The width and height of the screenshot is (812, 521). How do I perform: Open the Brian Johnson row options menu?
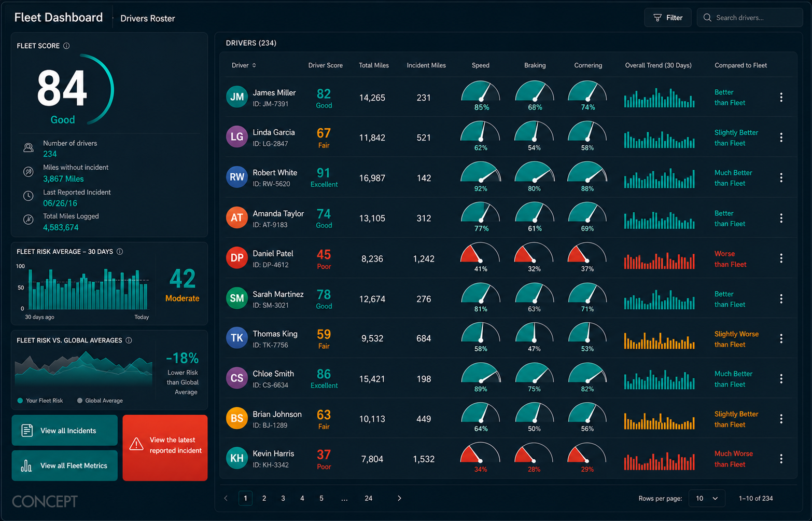click(781, 419)
